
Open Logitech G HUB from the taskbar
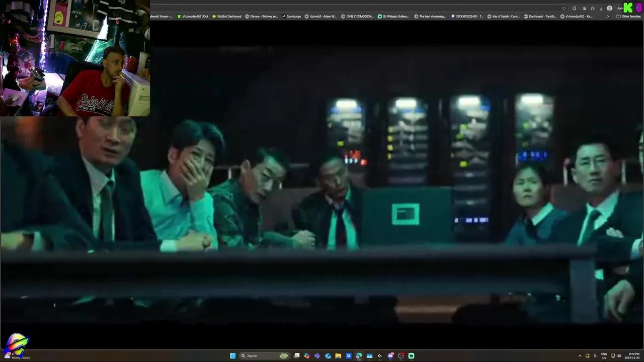[x=380, y=356]
